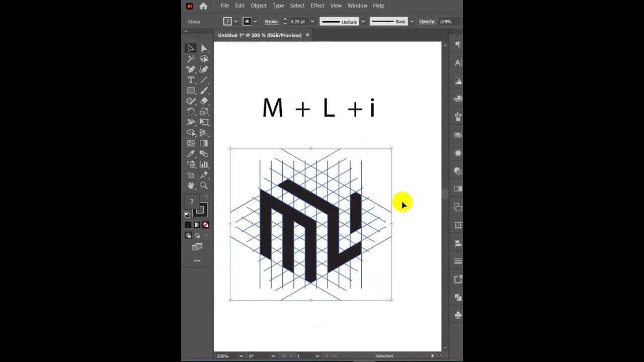This screenshot has height=362, width=644.
Task: Expand fill color dropdown in control bar
Action: 235,22
